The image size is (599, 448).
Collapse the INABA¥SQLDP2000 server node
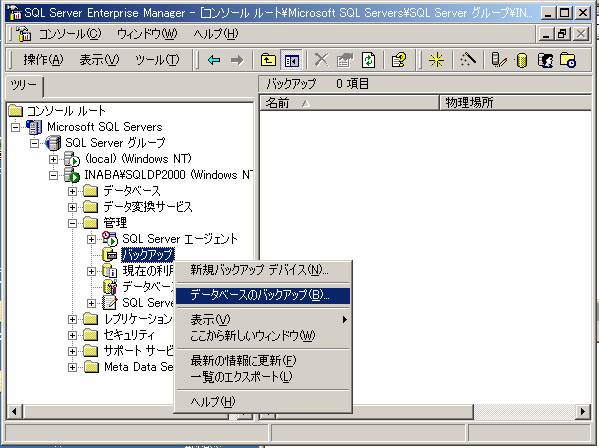53,175
